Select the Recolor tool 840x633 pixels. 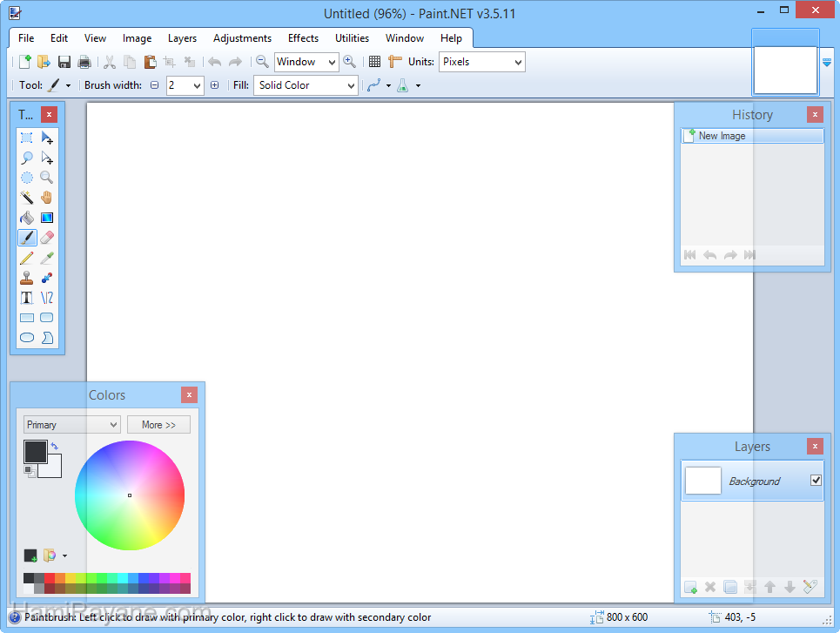pos(47,278)
